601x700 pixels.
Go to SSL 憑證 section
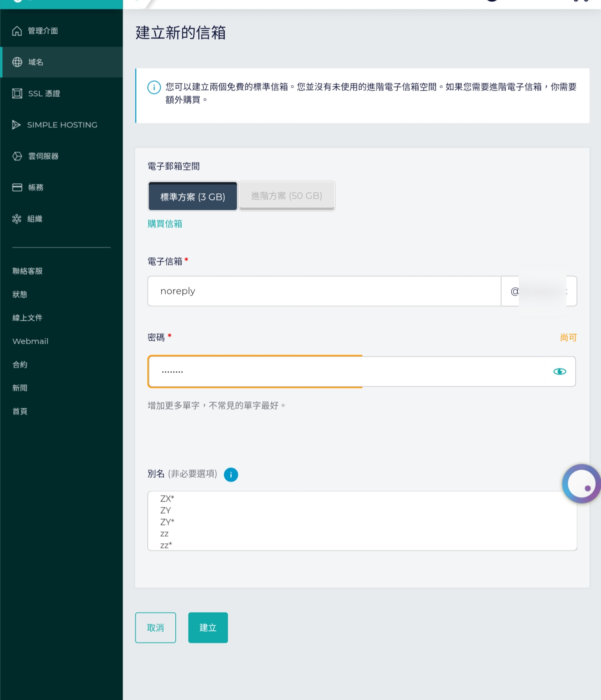tap(61, 94)
